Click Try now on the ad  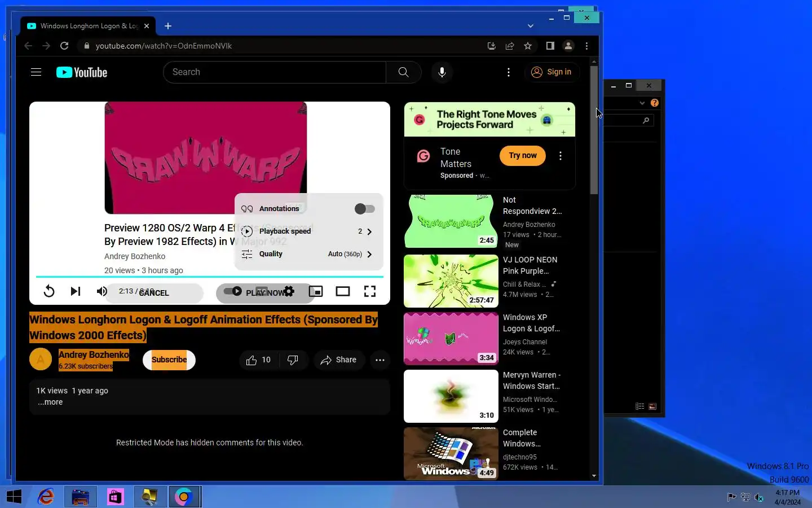tap(523, 156)
